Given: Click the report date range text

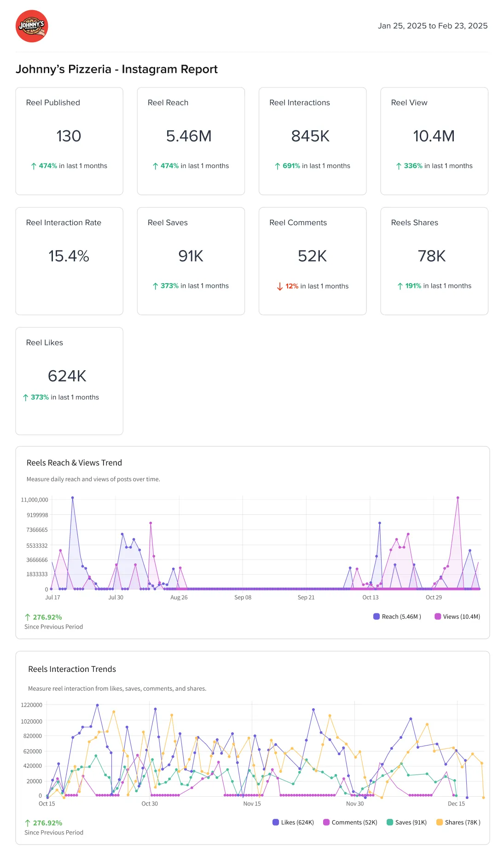Looking at the screenshot, I should (x=433, y=26).
